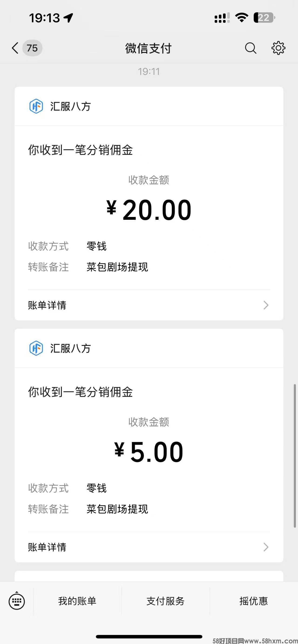Viewport: 298px width, 644px height.
Task: Expand 账单详情 chevron for ¥20.00 payment
Action: 266,305
